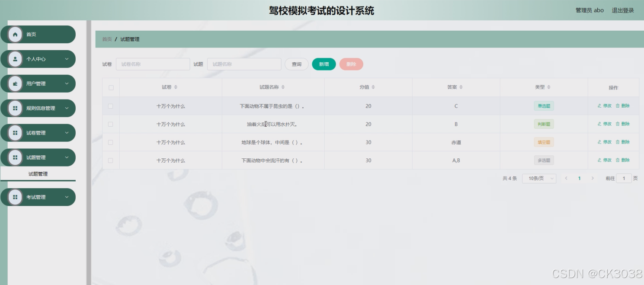The image size is (644, 285).
Task: Open the 10条/页 page size dropdown
Action: 539,178
